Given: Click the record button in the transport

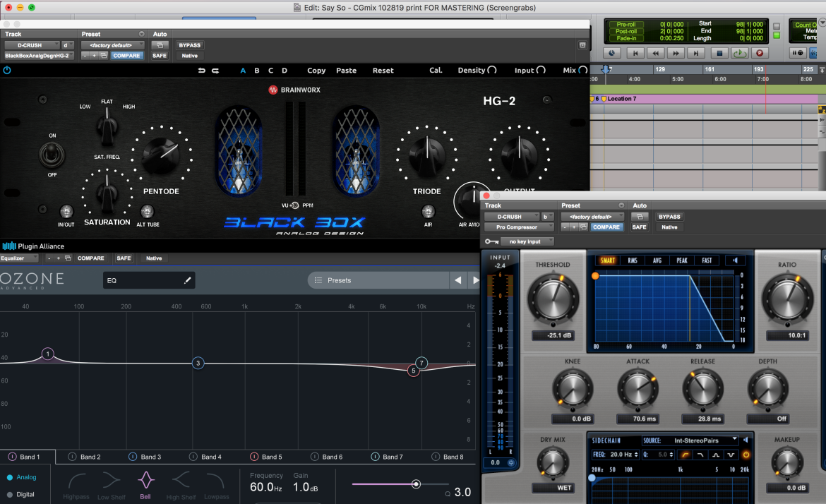Looking at the screenshot, I should tap(760, 53).
